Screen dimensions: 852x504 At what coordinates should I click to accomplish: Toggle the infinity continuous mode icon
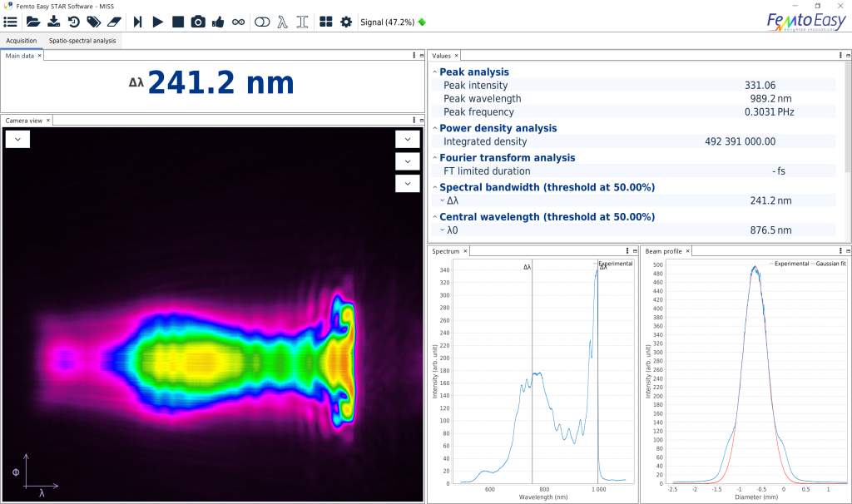pos(239,22)
